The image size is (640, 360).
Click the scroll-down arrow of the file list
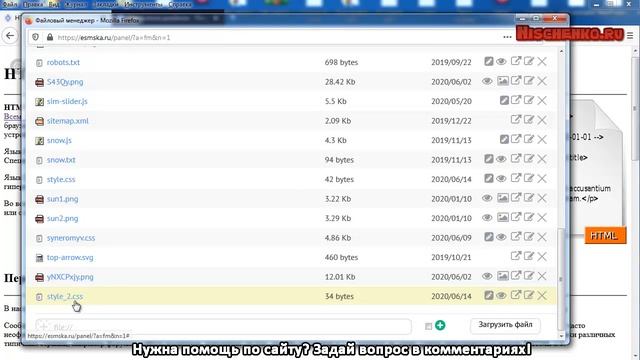(x=561, y=336)
